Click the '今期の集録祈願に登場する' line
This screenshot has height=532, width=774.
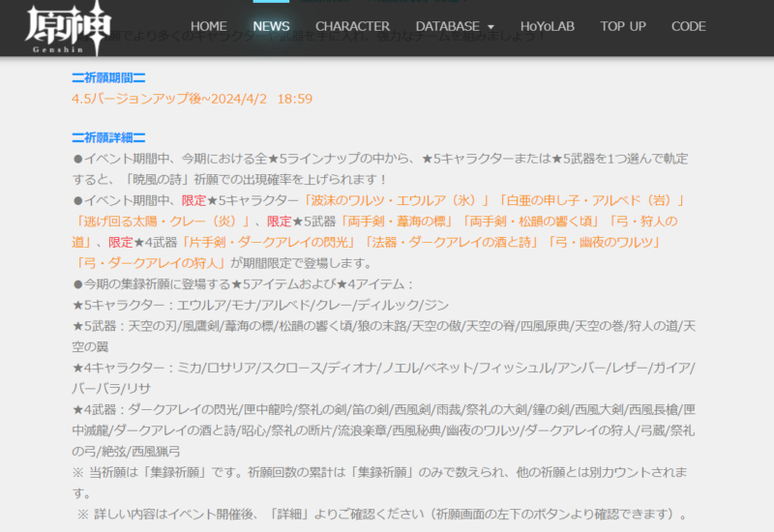243,284
